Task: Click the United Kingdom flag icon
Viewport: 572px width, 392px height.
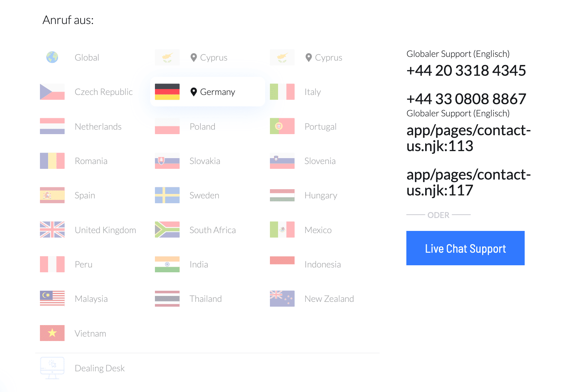Action: pos(52,230)
